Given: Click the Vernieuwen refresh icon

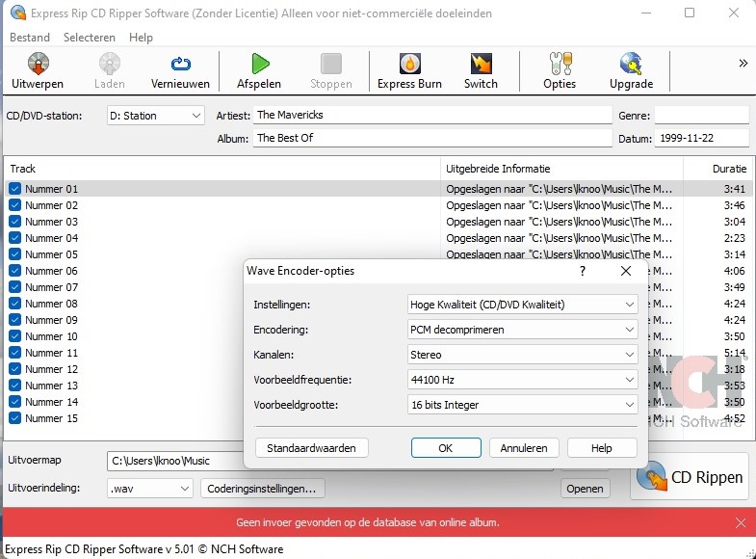Looking at the screenshot, I should pos(180,64).
